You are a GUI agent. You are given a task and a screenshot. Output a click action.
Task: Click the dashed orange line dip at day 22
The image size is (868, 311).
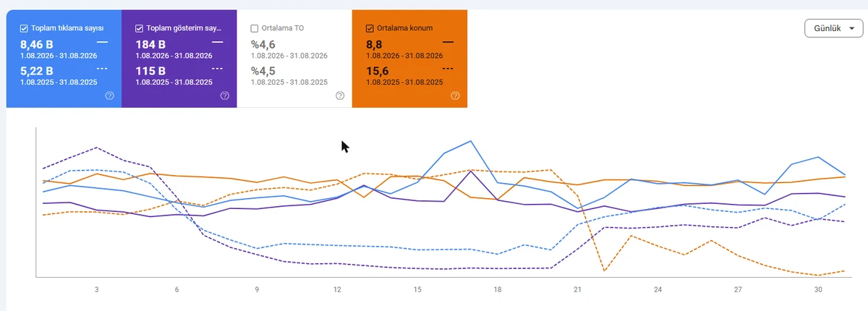(604, 271)
